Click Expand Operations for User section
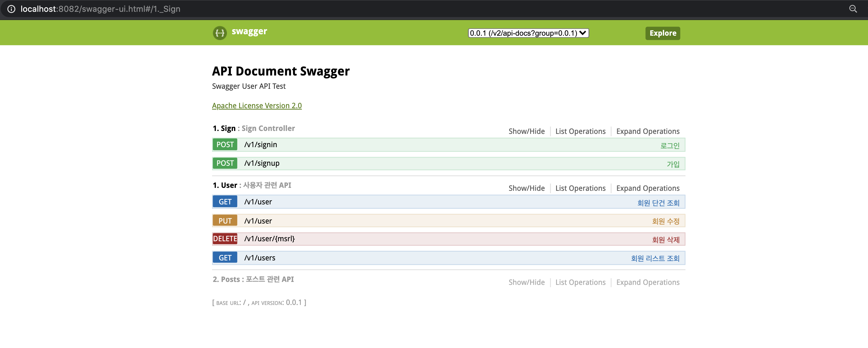Viewport: 868px width, 348px height. point(648,188)
